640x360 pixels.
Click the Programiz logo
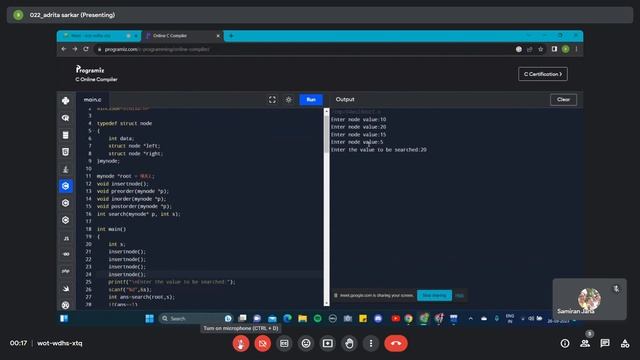90,70
